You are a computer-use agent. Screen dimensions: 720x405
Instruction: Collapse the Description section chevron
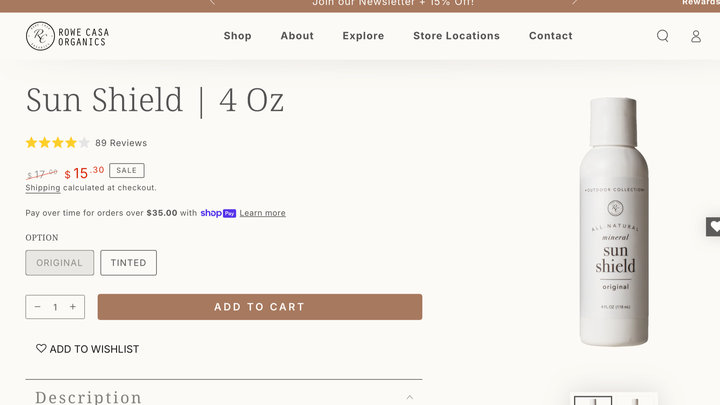pyautogui.click(x=410, y=397)
